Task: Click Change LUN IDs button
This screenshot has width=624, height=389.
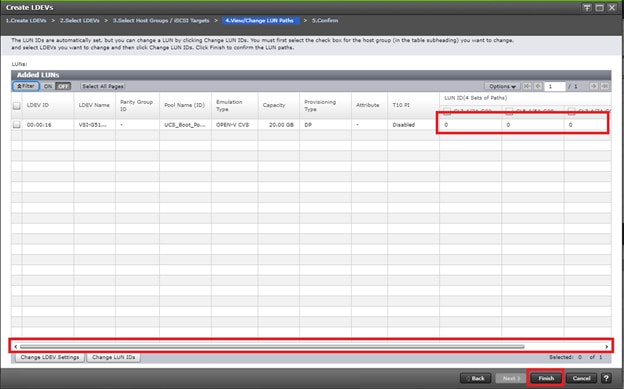Action: pyautogui.click(x=113, y=357)
